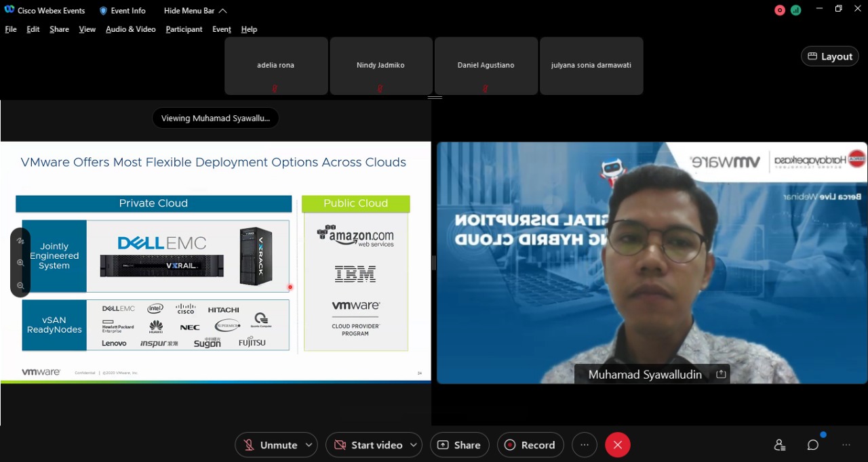This screenshot has width=868, height=462.
Task: Open the Participant menu
Action: (x=184, y=29)
